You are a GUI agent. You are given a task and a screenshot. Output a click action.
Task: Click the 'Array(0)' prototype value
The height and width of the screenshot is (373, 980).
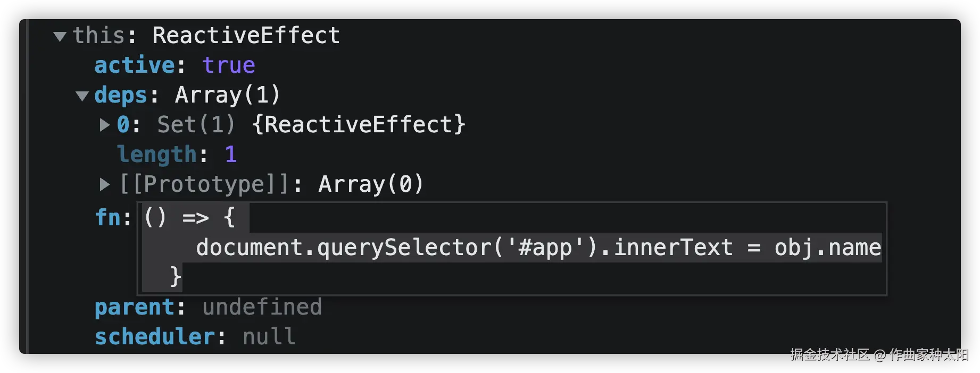[x=370, y=184]
